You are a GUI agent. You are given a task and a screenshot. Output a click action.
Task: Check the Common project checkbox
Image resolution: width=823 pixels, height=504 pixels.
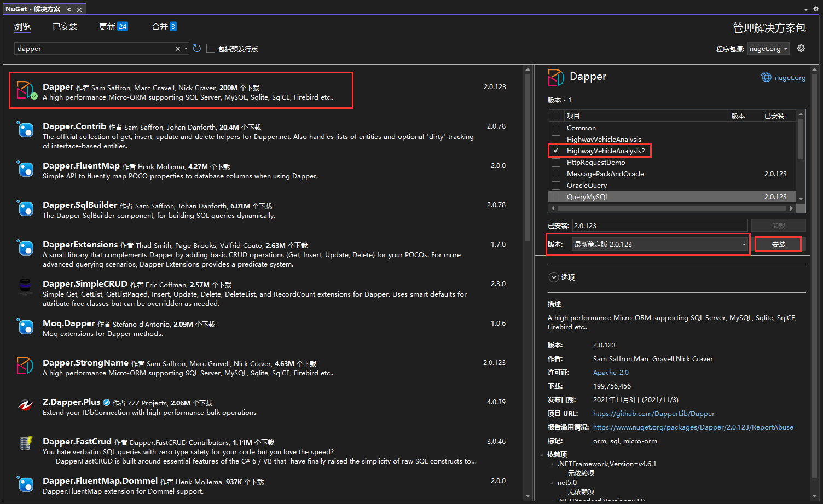556,128
